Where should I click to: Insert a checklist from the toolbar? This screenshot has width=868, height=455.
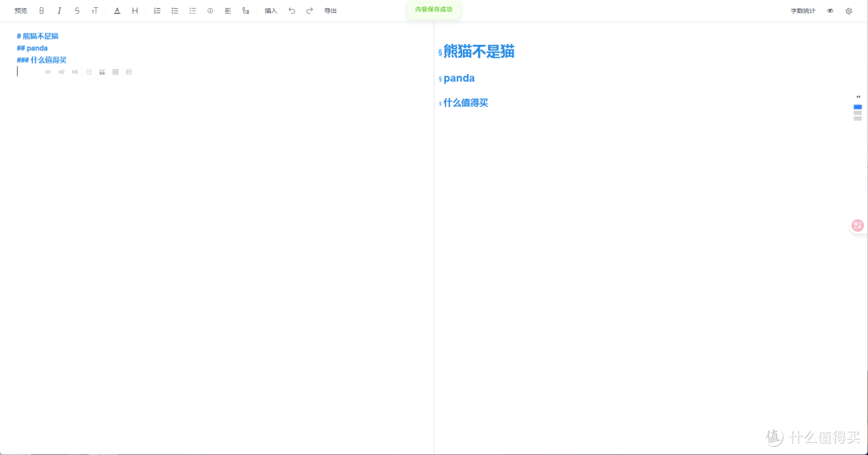tap(193, 10)
